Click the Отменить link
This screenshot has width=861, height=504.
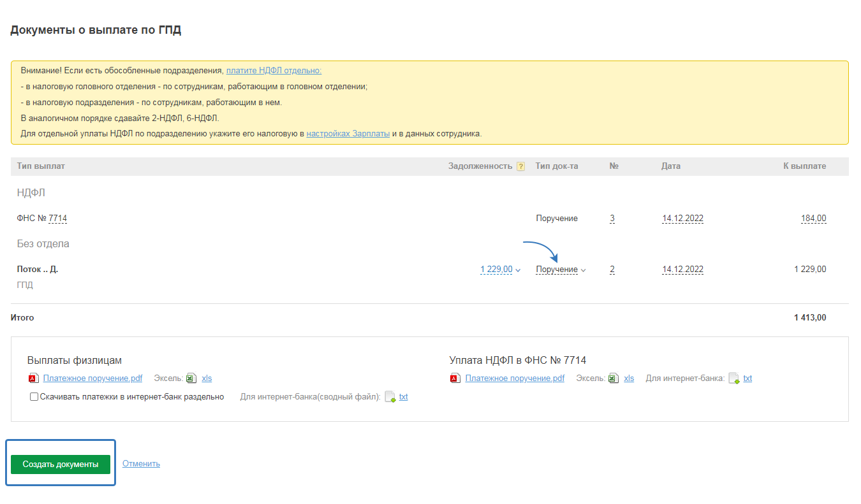[x=141, y=464]
